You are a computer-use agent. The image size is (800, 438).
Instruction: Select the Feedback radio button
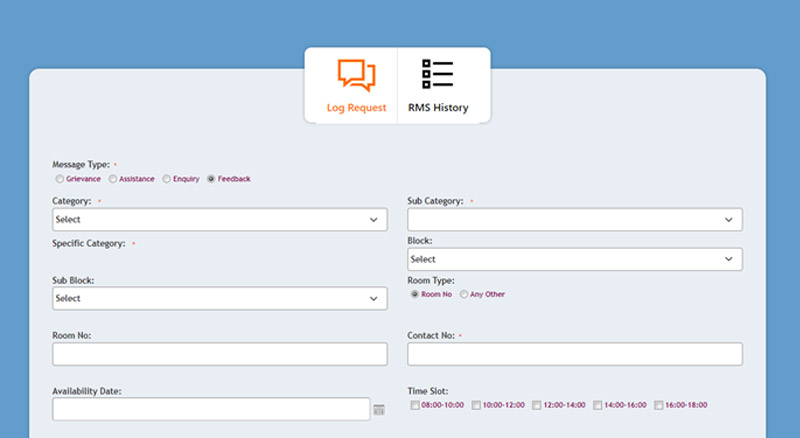point(211,179)
